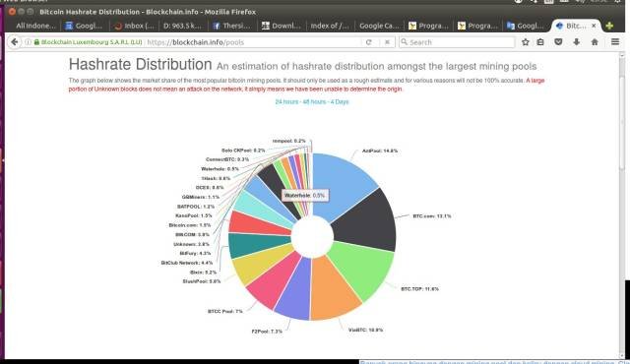The image size is (630, 364).
Task: Open a new tab with the green plus
Action: coord(609,26)
